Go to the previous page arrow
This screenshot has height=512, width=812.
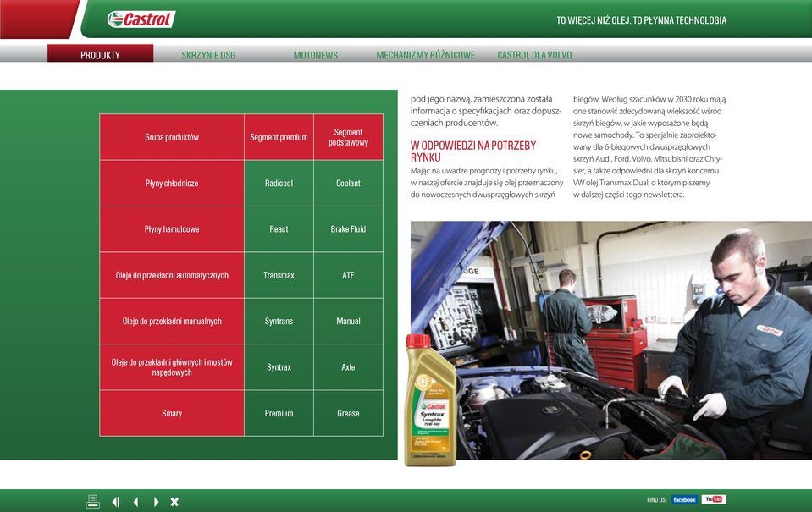(x=135, y=502)
